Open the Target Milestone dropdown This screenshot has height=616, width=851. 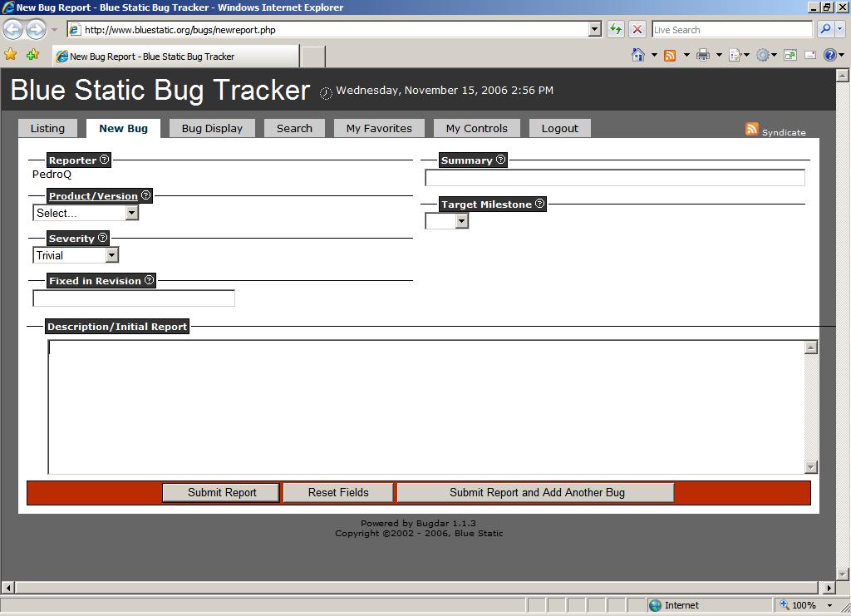[447, 221]
